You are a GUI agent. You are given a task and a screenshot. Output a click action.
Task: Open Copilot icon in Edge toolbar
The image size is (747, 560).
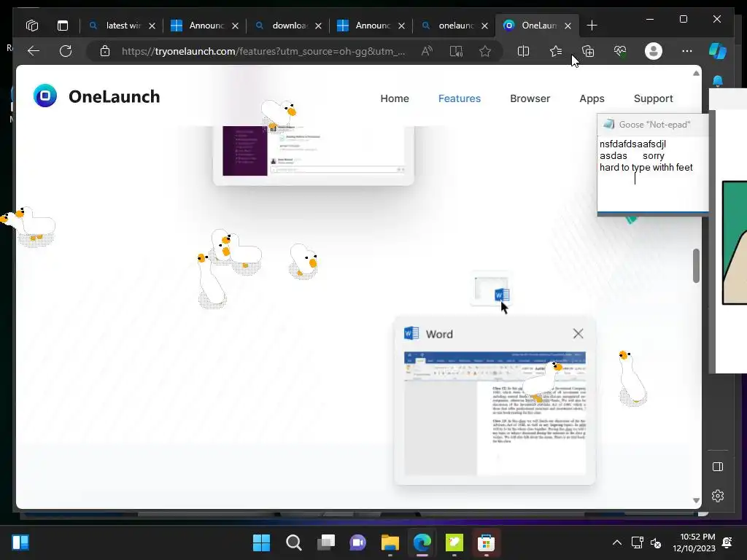pyautogui.click(x=718, y=51)
